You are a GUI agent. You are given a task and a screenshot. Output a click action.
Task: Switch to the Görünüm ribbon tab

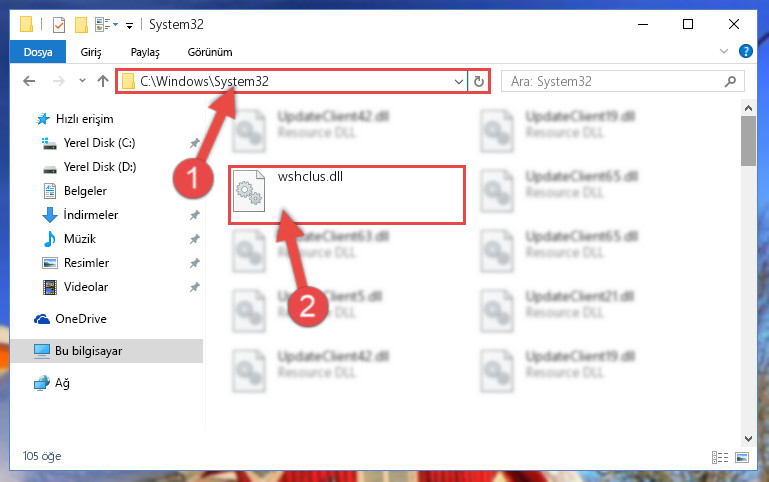click(210, 52)
